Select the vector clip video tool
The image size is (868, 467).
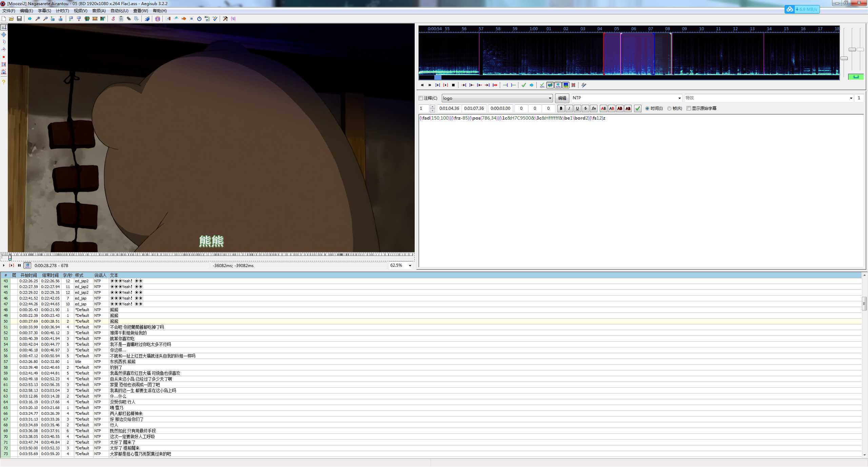pos(4,72)
